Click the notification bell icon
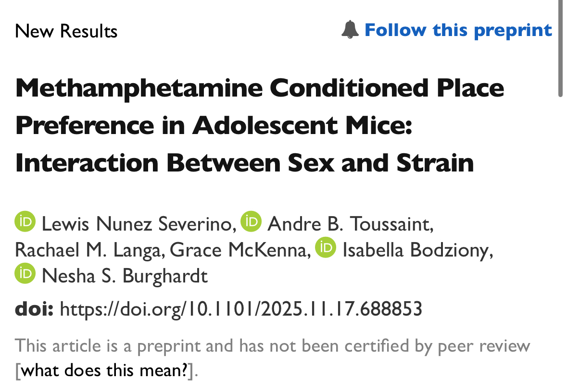Viewport: 567px width, 392px height. 350,30
